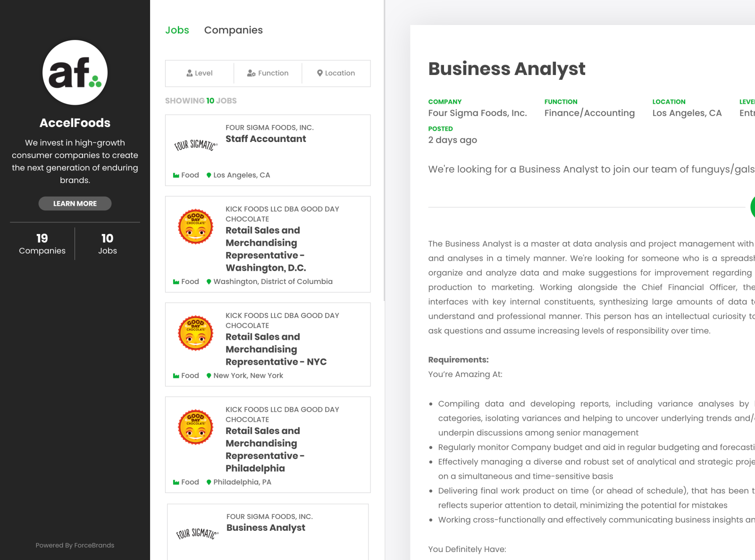This screenshot has height=560, width=755.
Task: Open the Level filter dropdown
Action: [200, 73]
